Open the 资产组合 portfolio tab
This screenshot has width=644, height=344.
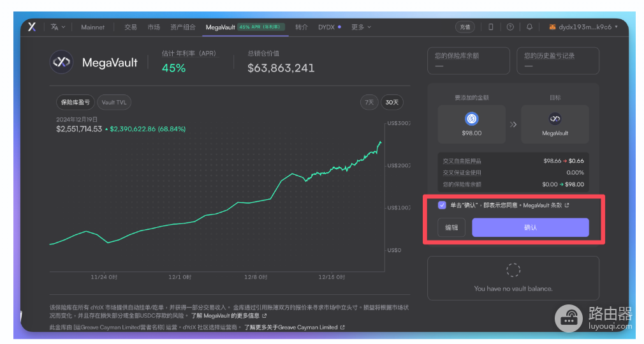pyautogui.click(x=183, y=27)
